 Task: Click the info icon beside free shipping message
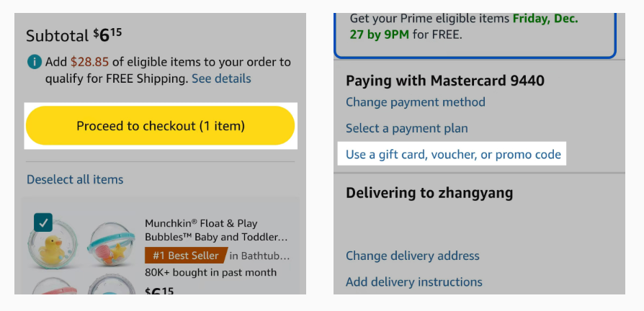[x=35, y=62]
